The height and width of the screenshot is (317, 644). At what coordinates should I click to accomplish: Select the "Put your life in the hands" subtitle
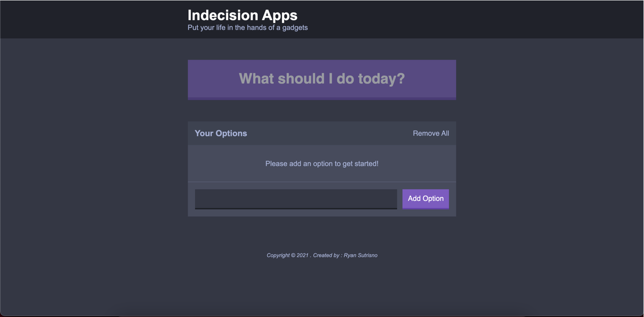click(247, 28)
